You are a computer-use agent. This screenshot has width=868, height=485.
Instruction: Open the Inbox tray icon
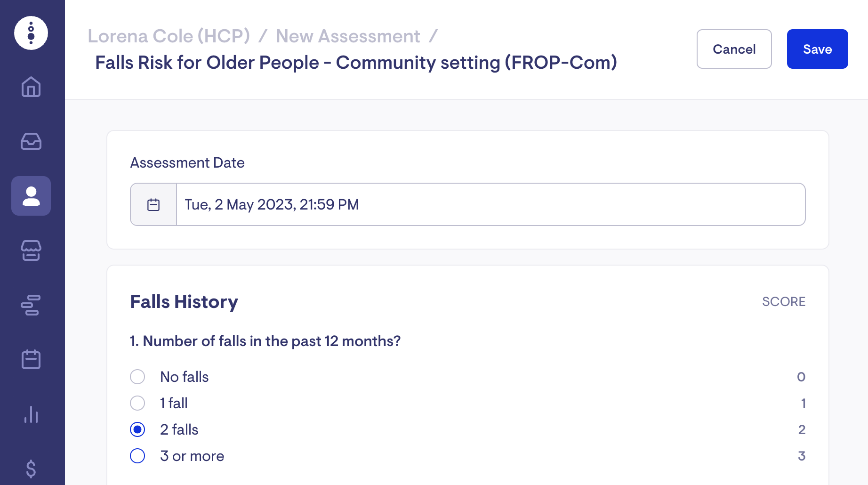click(x=31, y=141)
